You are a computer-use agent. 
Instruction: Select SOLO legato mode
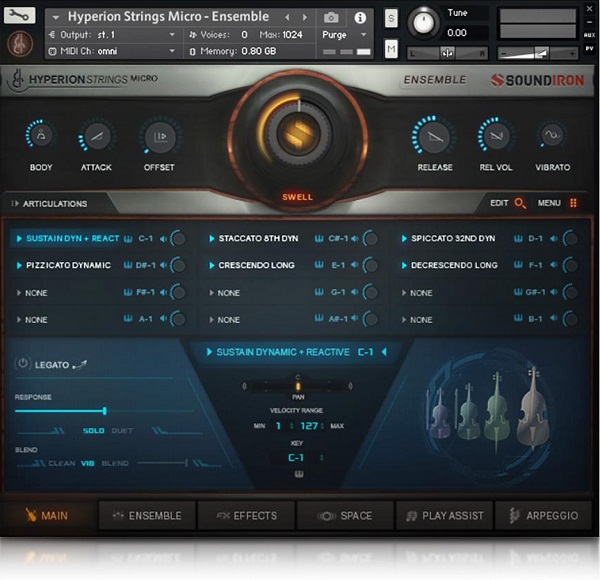(x=93, y=431)
